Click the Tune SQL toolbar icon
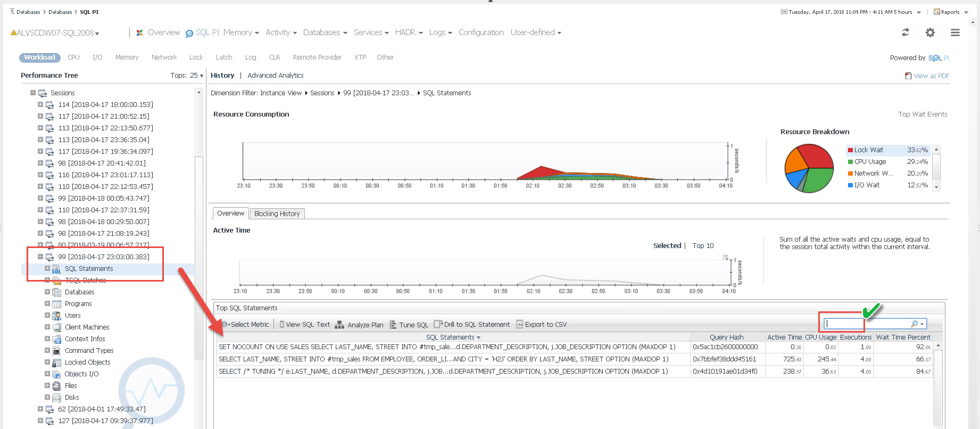This screenshot has height=429, width=980. tap(393, 325)
